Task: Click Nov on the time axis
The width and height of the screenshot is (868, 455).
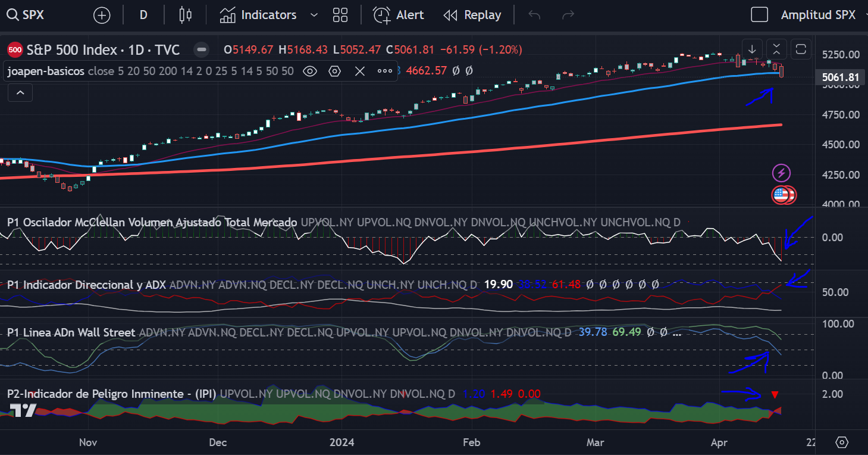Action: [x=87, y=442]
